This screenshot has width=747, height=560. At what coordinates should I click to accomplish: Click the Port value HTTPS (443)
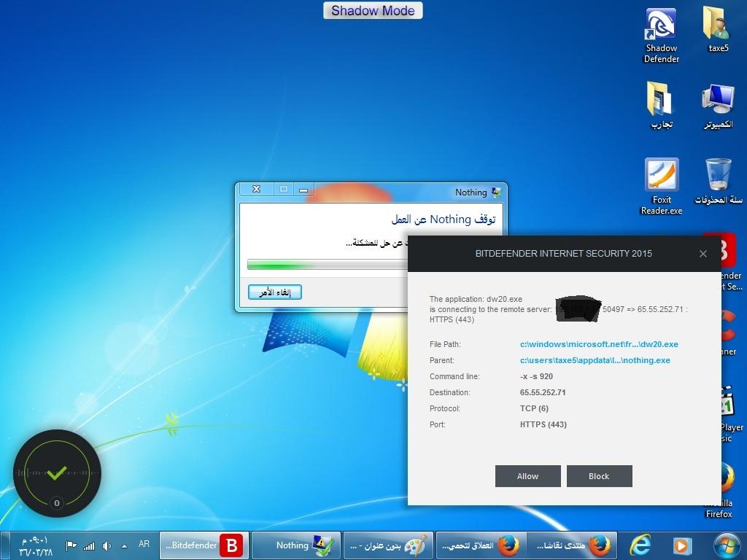coord(543,425)
